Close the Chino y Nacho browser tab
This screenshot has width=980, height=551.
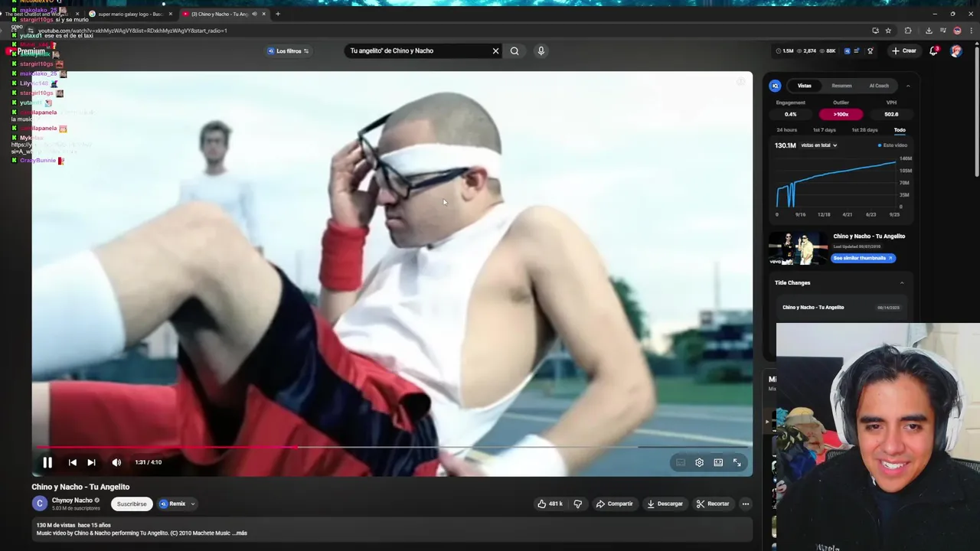tap(263, 14)
